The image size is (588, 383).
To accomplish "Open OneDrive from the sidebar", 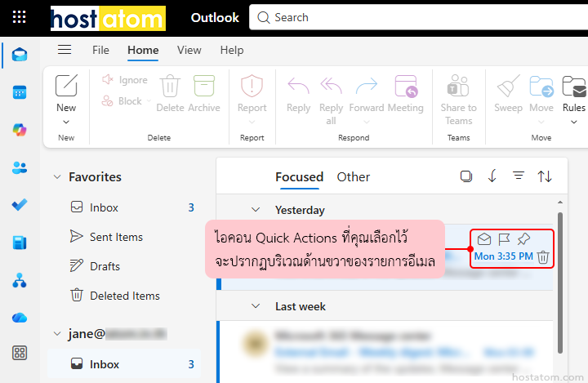I will tap(20, 317).
